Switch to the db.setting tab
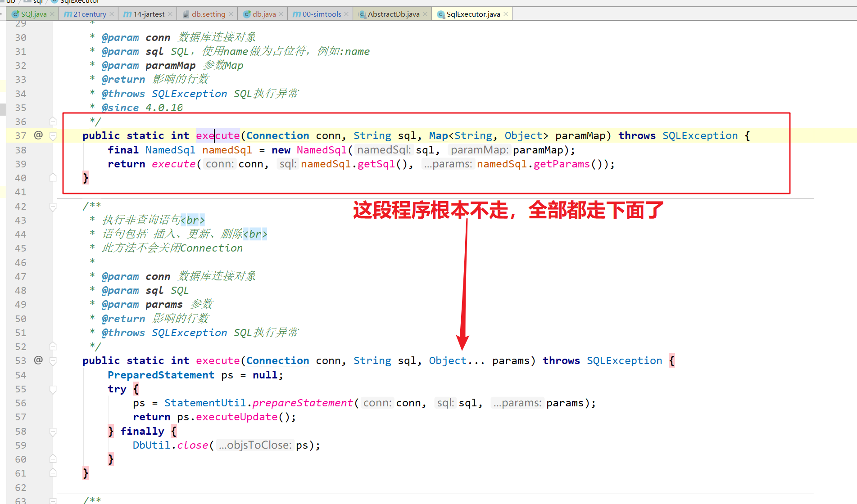Screen dimensions: 857x504 click(x=207, y=14)
